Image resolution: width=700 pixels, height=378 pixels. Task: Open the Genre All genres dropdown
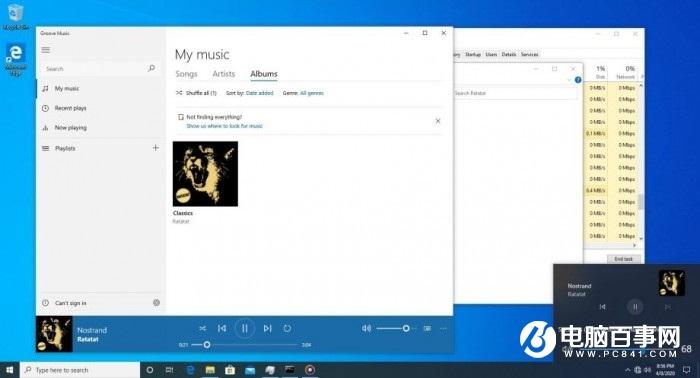click(x=303, y=93)
